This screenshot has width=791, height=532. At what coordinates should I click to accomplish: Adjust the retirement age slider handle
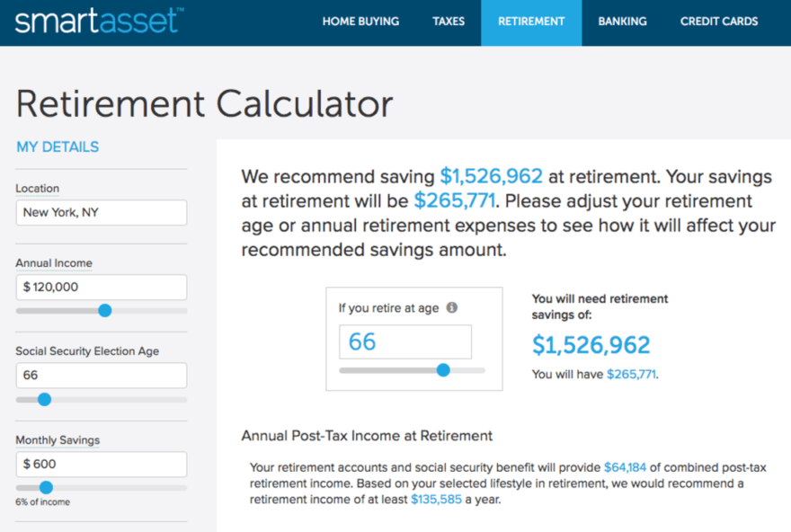443,369
